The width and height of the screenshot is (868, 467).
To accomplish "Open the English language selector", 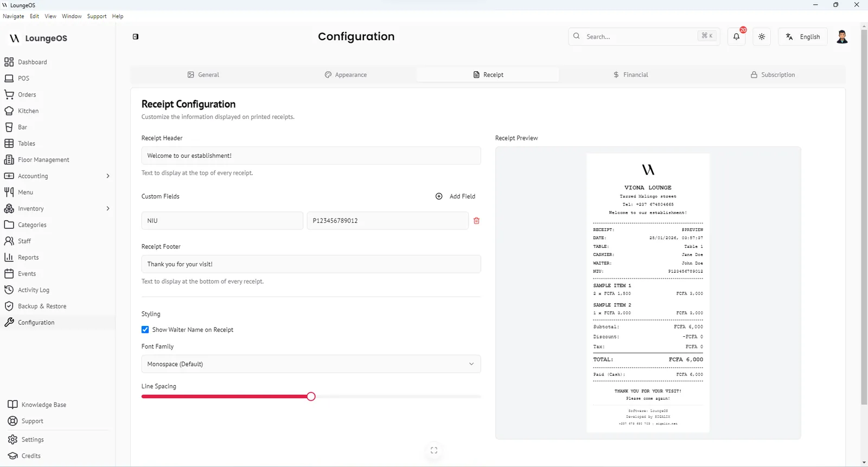I will (x=802, y=36).
